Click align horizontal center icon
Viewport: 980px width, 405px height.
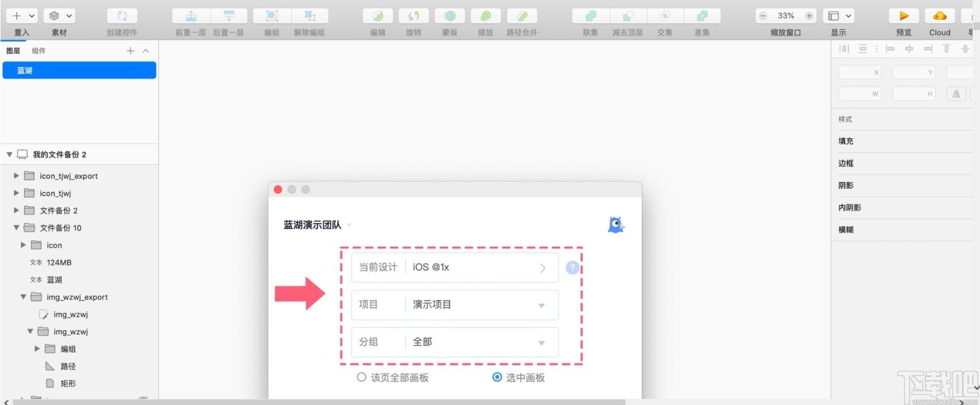tap(909, 48)
